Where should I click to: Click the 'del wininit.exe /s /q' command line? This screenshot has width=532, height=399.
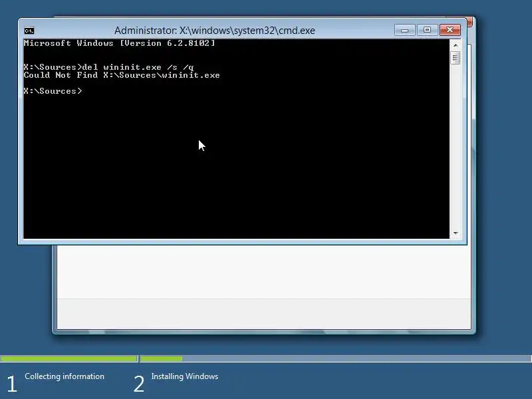(x=108, y=67)
